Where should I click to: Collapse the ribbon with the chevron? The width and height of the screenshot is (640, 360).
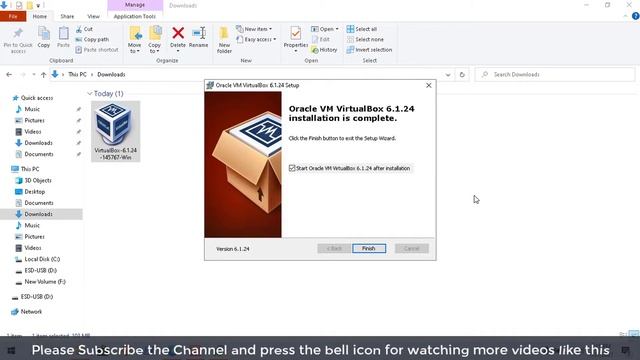tap(626, 16)
